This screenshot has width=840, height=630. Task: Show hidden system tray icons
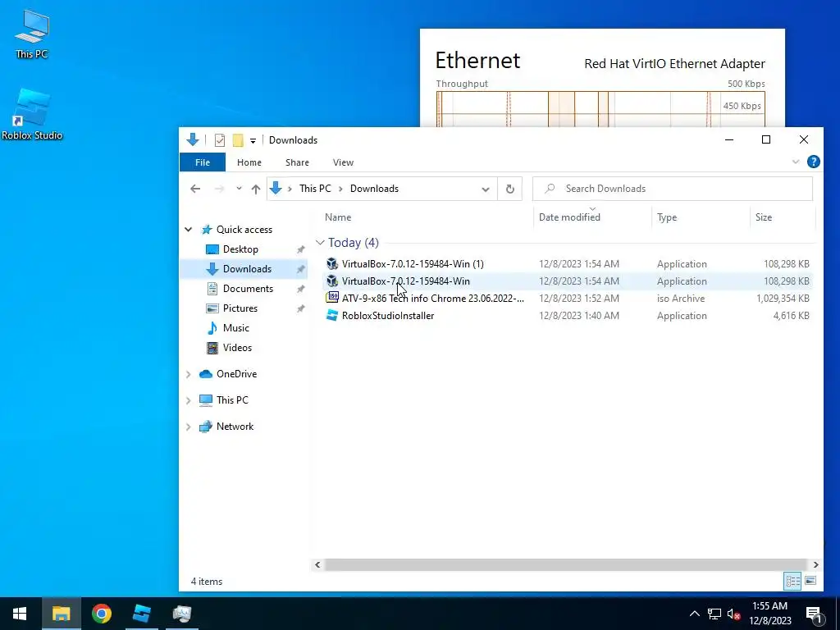[694, 614]
